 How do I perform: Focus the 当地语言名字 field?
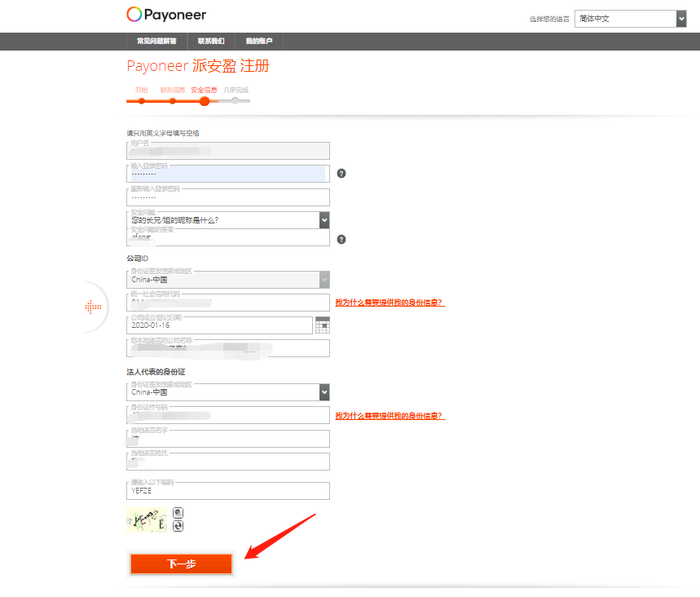click(228, 438)
